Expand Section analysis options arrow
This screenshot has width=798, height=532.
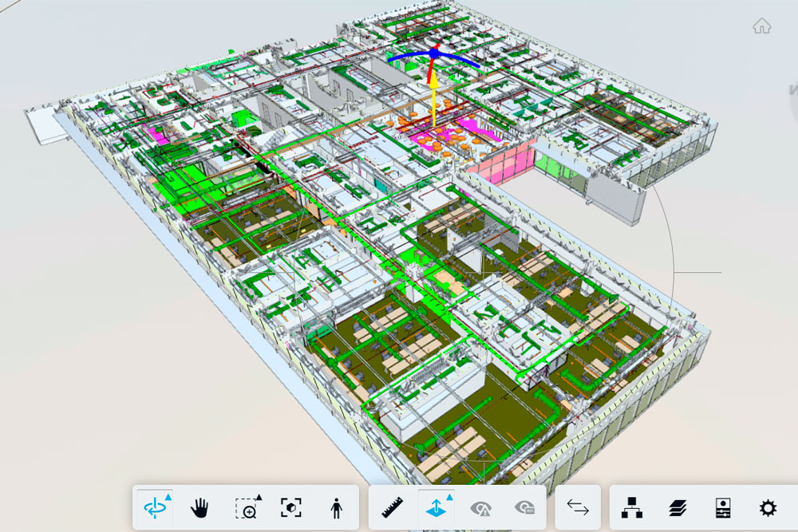pos(449,496)
